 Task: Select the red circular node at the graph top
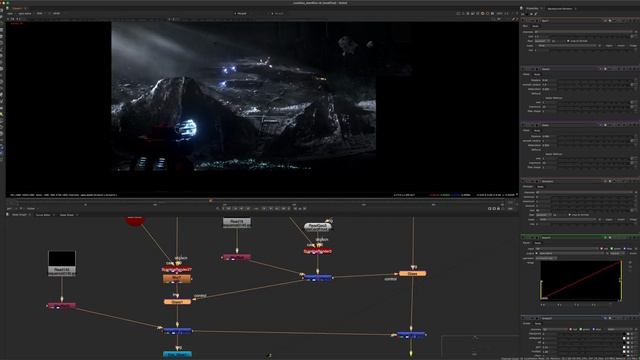pos(135,220)
